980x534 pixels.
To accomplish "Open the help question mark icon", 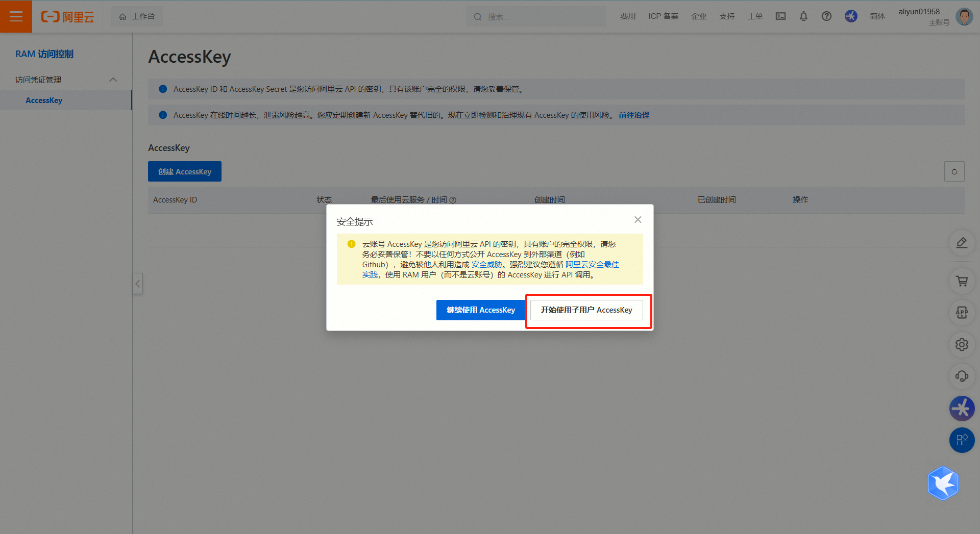I will [x=826, y=16].
